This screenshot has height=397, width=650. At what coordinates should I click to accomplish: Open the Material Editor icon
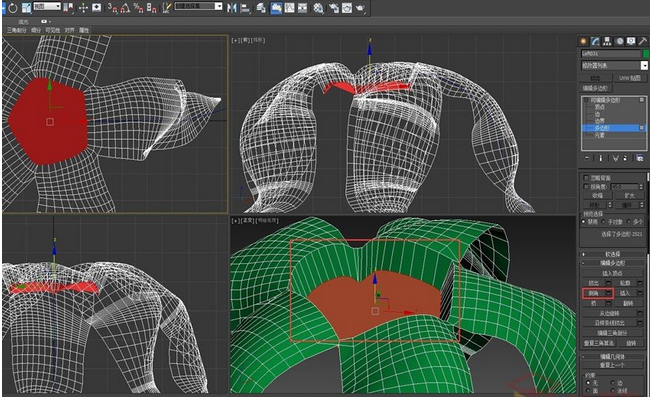pos(318,7)
